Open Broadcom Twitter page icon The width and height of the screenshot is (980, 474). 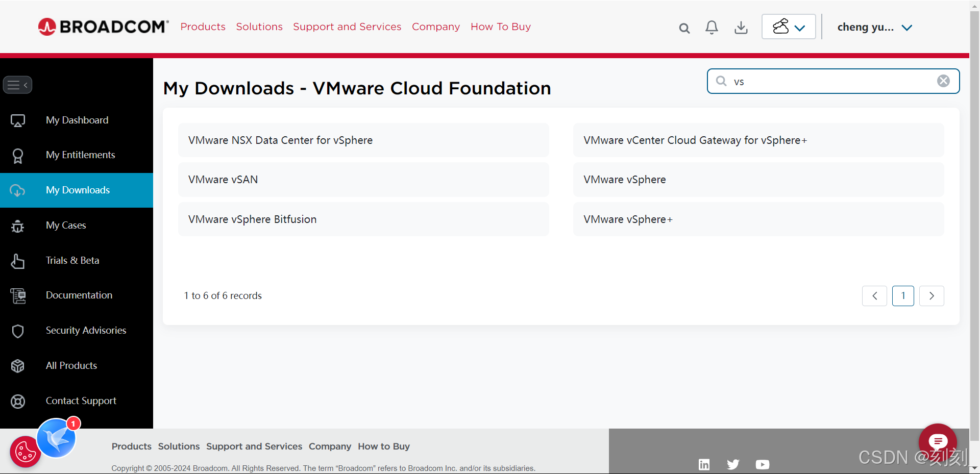[x=733, y=464]
